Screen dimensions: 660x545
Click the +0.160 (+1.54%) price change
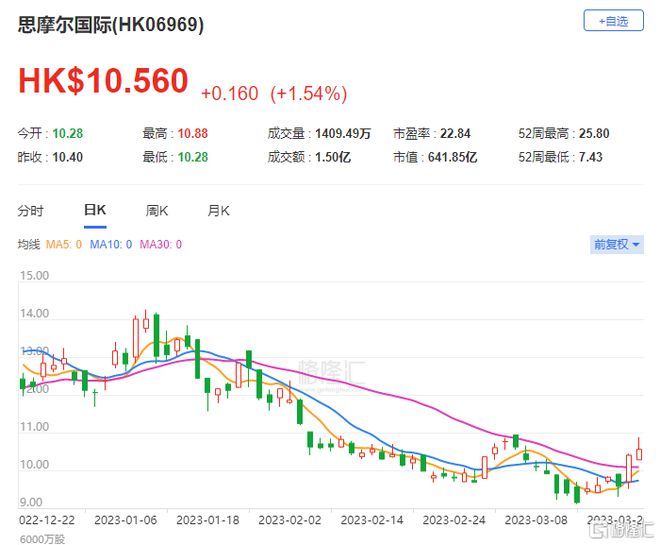pyautogui.click(x=274, y=93)
